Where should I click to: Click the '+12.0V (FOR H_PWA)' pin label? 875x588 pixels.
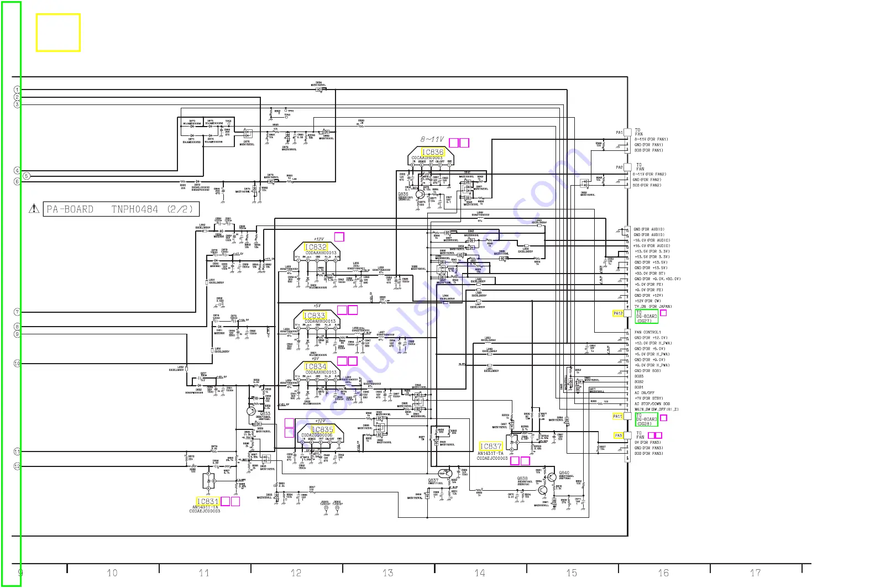(653, 343)
